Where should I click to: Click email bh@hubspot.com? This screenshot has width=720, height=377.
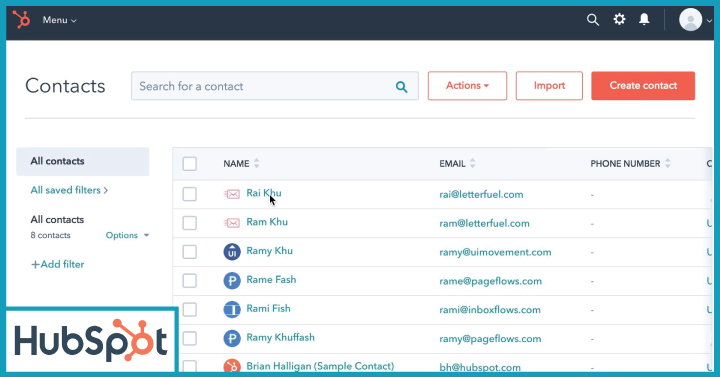(x=480, y=367)
